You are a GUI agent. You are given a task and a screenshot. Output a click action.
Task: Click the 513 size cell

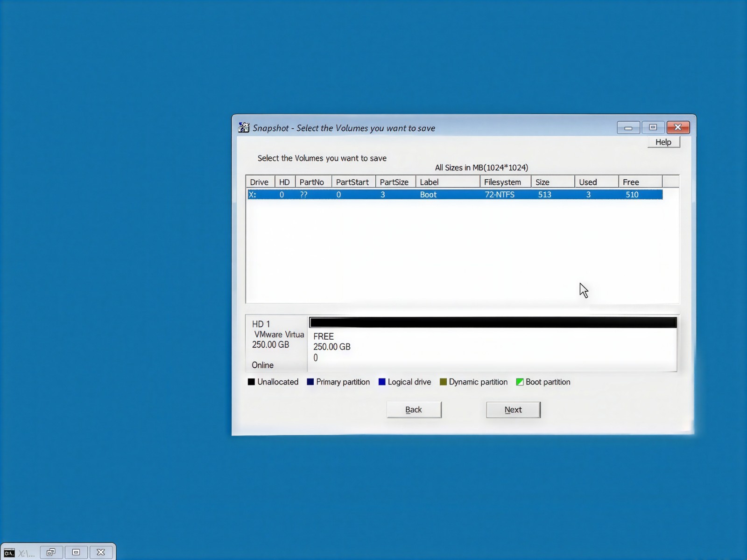544,195
